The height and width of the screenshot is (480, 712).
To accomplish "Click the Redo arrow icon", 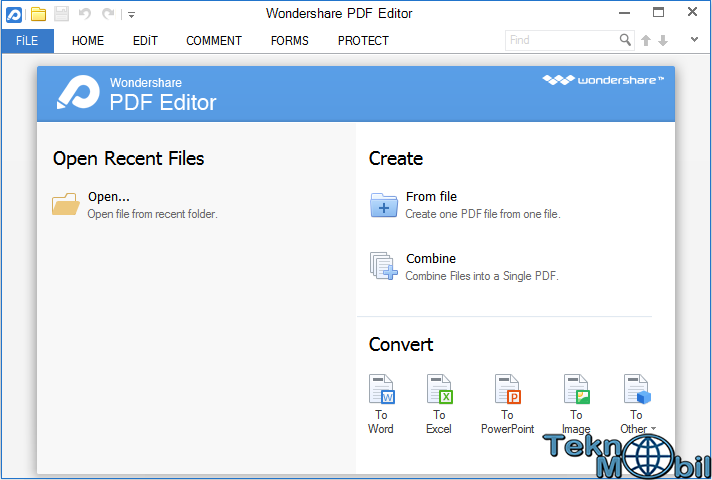I will 108,14.
